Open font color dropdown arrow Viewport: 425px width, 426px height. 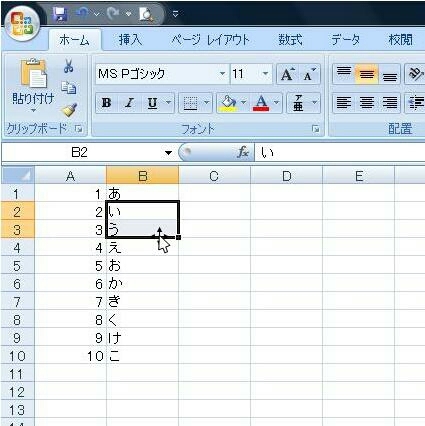pos(276,102)
